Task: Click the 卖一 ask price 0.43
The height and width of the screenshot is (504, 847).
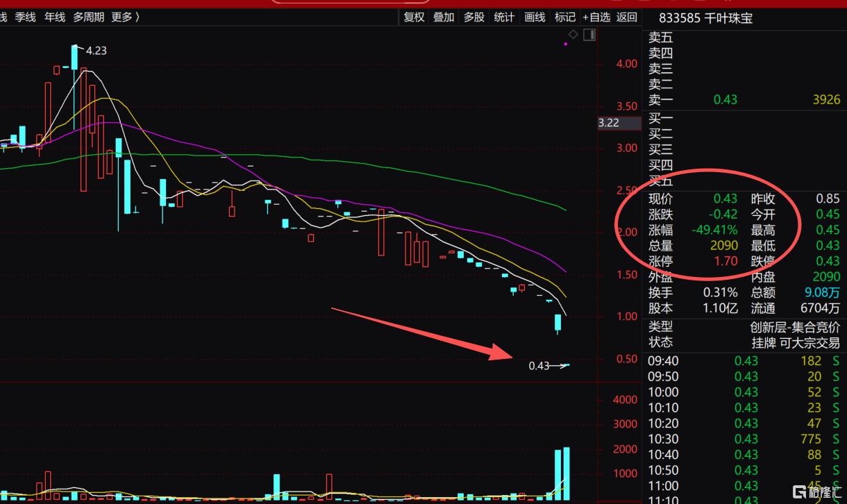Action: point(726,99)
